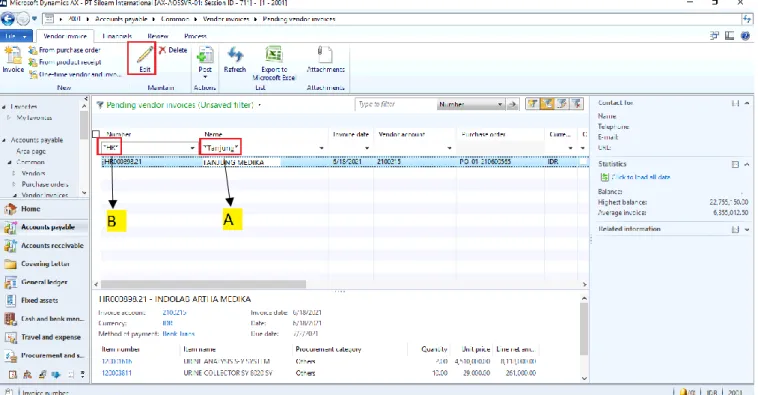Select Vendors in the navigation tree

point(33,173)
